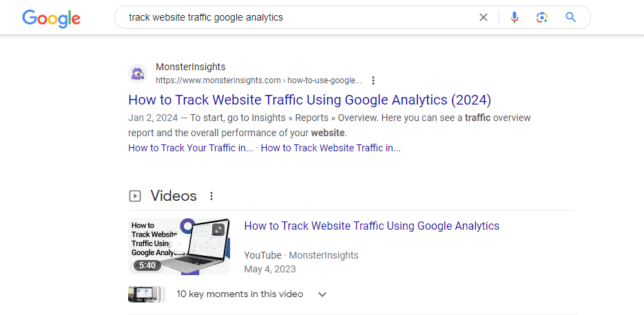The image size is (644, 315).
Task: Clear the search box text
Action: [484, 18]
